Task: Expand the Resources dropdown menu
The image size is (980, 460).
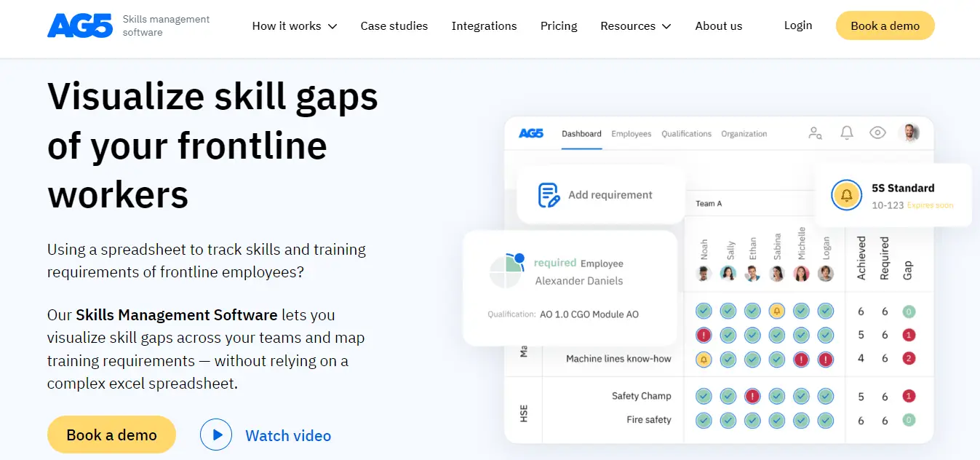Action: (x=636, y=26)
